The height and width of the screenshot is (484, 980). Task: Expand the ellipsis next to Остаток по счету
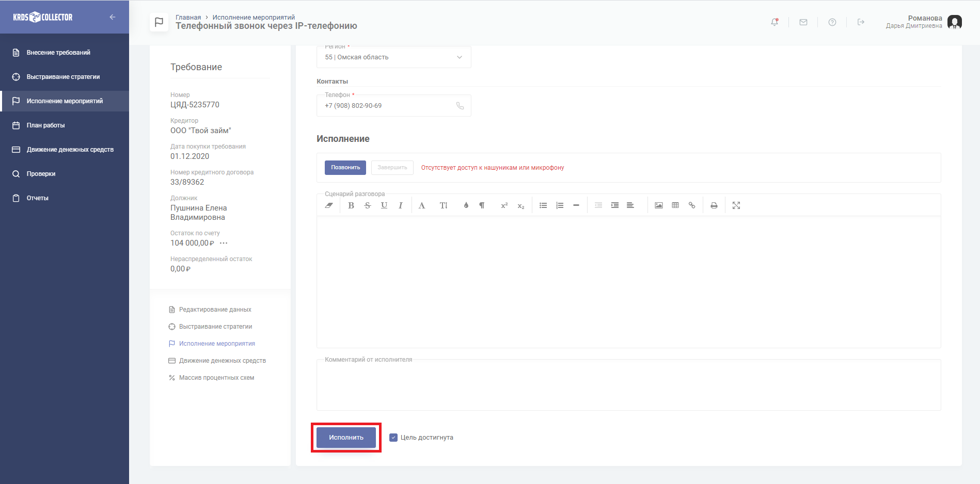[x=224, y=243]
